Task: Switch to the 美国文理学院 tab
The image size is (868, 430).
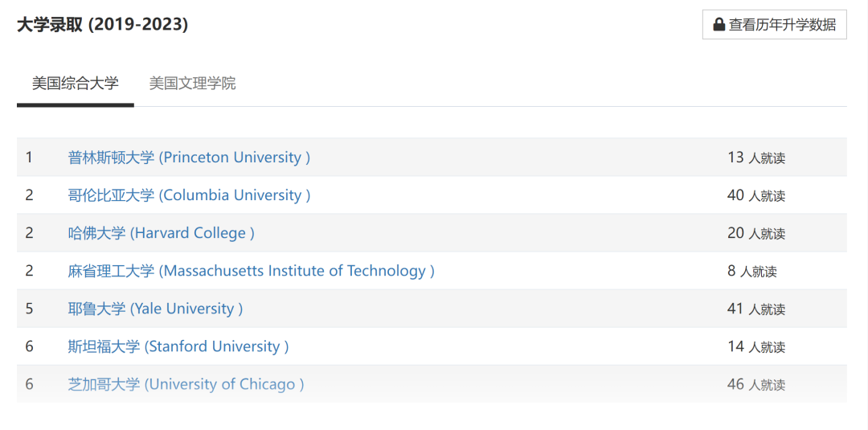Action: click(x=192, y=84)
